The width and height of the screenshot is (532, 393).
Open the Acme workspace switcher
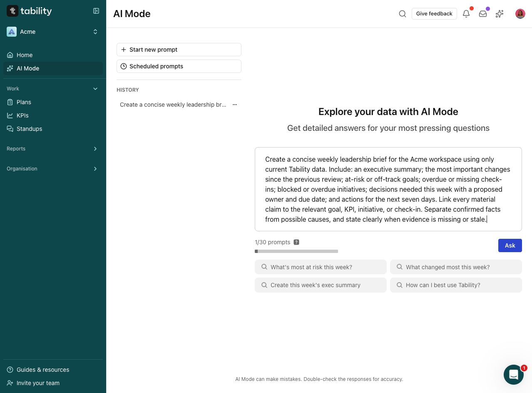pos(53,32)
